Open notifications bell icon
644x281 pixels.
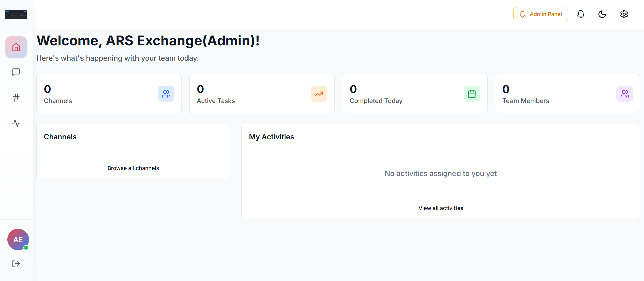tap(581, 14)
